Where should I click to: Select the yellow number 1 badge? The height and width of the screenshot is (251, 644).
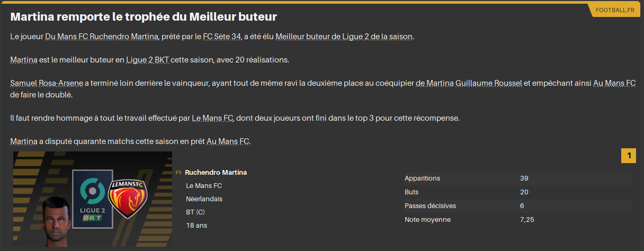pos(629,156)
